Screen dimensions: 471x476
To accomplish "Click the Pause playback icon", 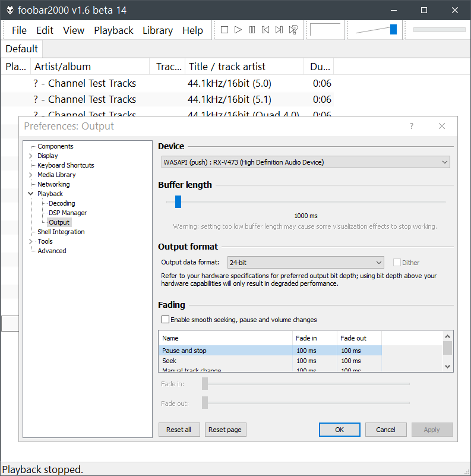I will click(252, 30).
